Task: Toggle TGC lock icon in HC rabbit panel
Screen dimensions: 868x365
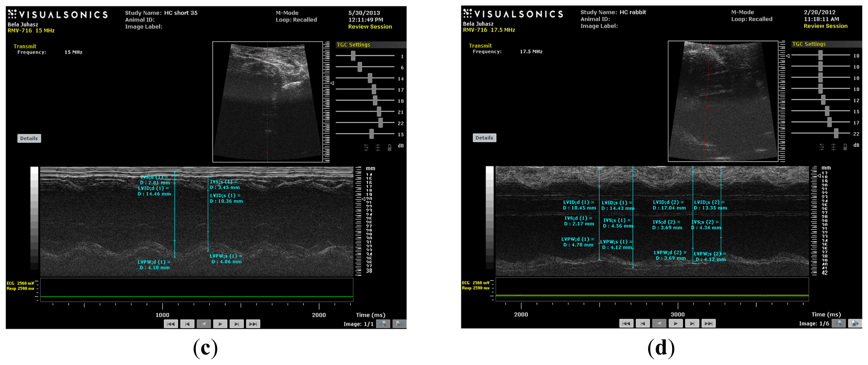Action: [845, 147]
